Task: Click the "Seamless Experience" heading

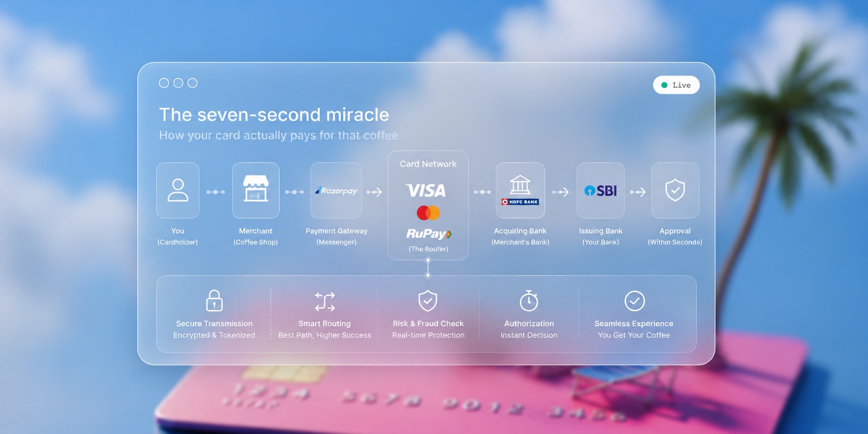Action: [x=634, y=323]
